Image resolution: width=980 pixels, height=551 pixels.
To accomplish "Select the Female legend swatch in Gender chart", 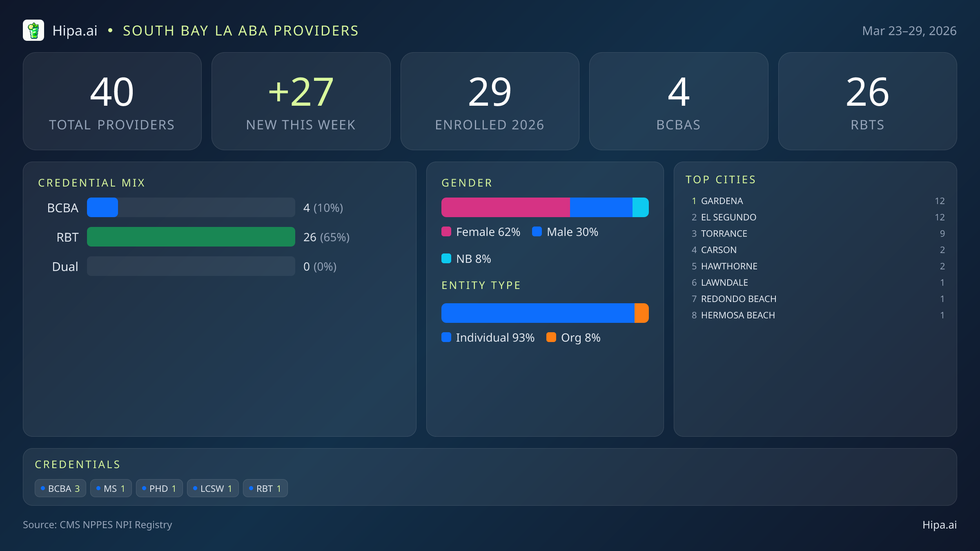I will pyautogui.click(x=447, y=231).
